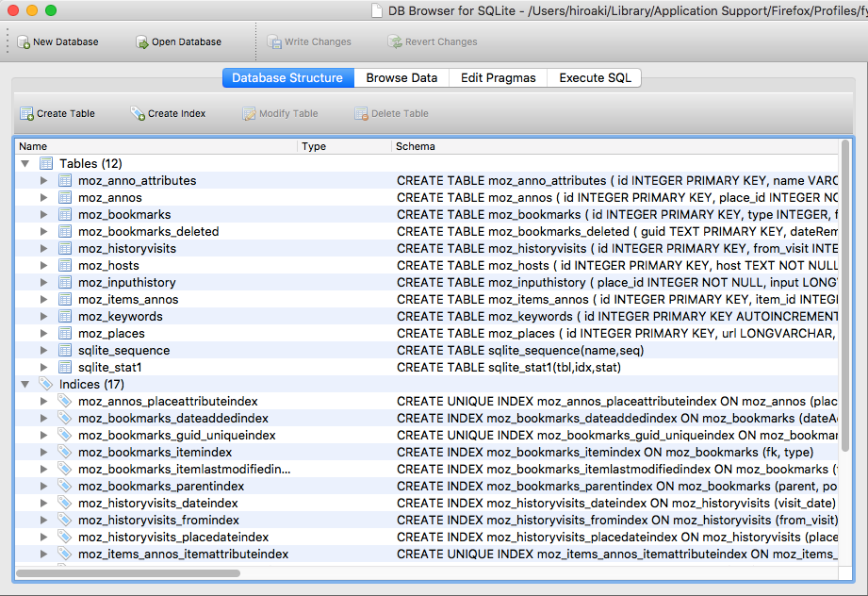
Task: Select the moz_bookmarks_guid_uniqueindex name
Action: [176, 436]
